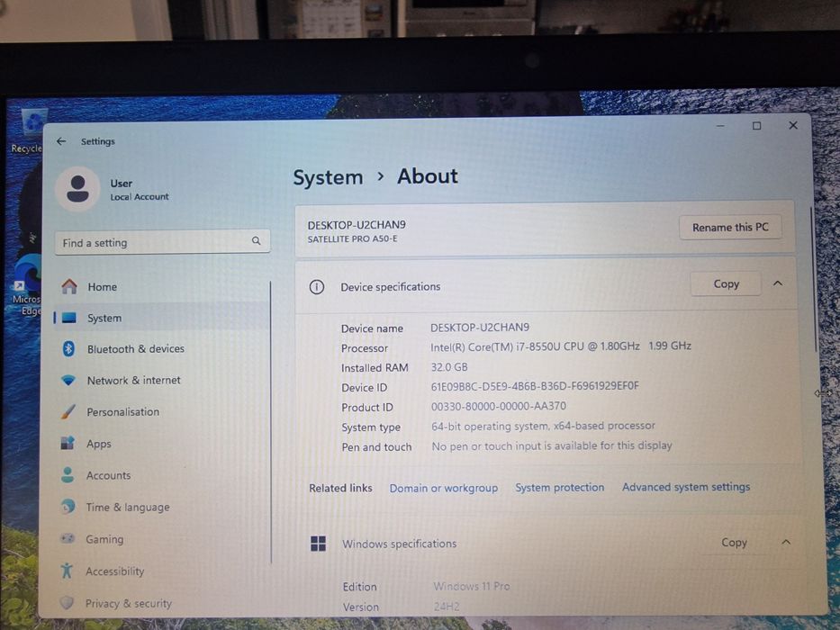Click the User account avatar icon
This screenshot has height=630, width=840.
(x=77, y=189)
